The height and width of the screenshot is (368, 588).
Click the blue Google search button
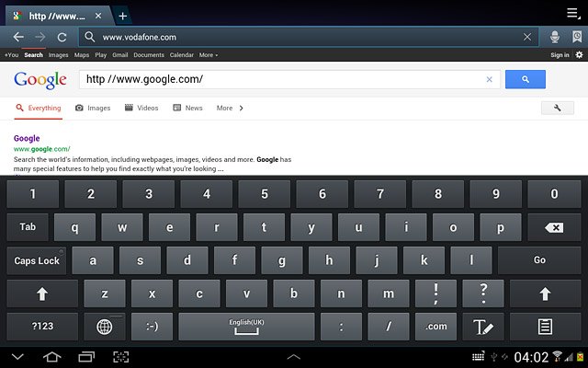[525, 79]
